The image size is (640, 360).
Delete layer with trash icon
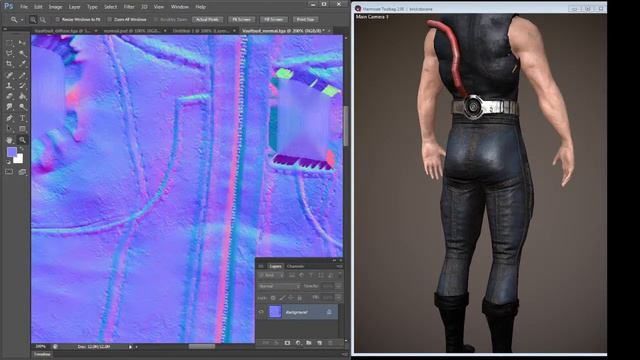click(x=330, y=343)
